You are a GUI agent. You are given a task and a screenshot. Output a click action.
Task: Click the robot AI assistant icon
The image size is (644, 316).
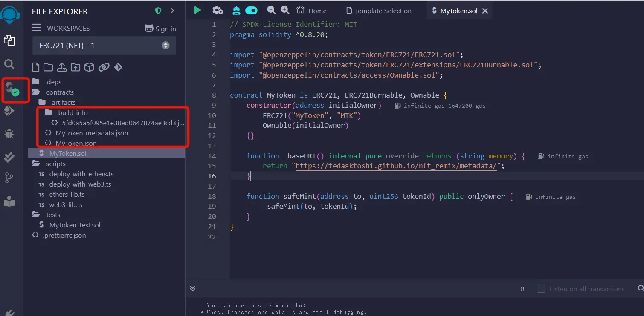[x=236, y=10]
